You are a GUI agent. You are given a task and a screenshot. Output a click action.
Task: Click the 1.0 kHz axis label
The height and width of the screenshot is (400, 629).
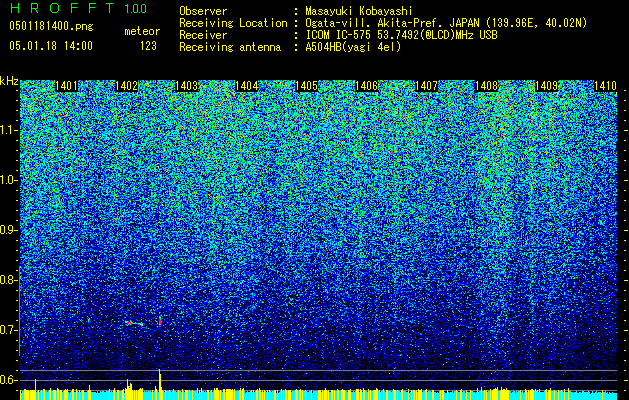pos(8,180)
